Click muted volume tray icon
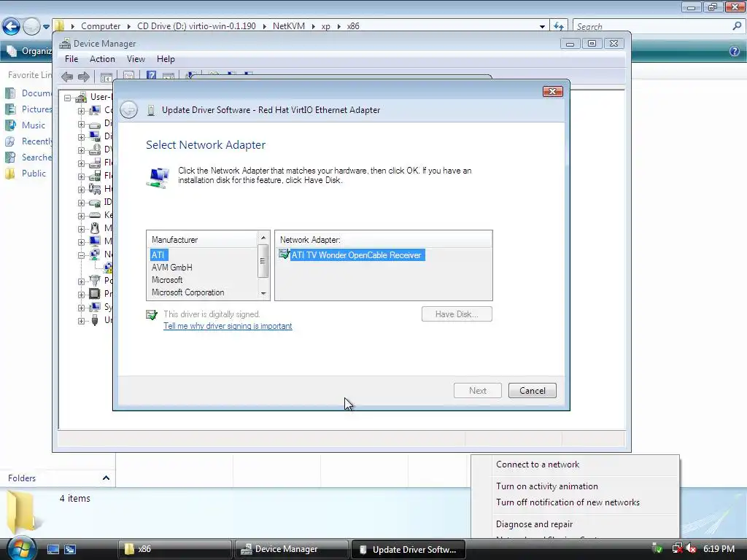The height and width of the screenshot is (560, 747). (x=691, y=548)
